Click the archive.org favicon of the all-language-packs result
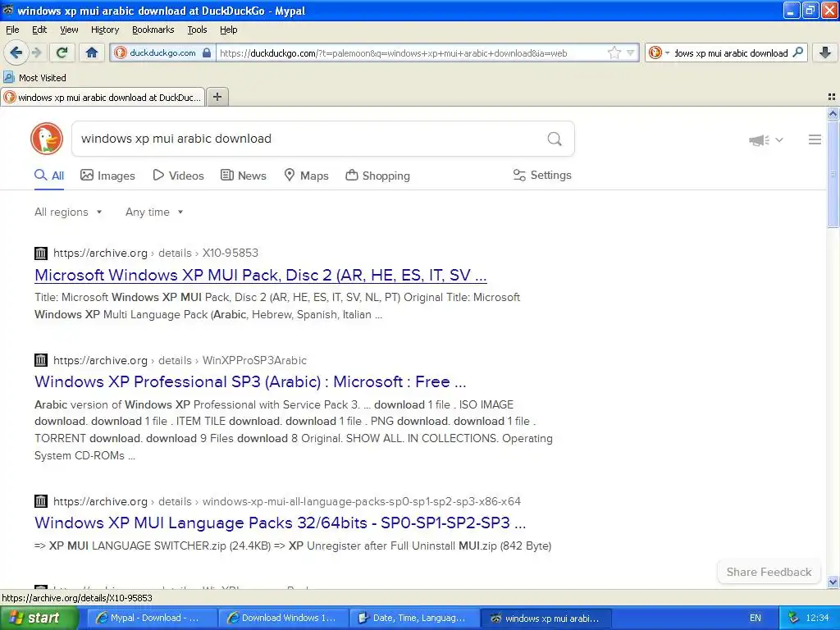The image size is (840, 630). [x=41, y=501]
